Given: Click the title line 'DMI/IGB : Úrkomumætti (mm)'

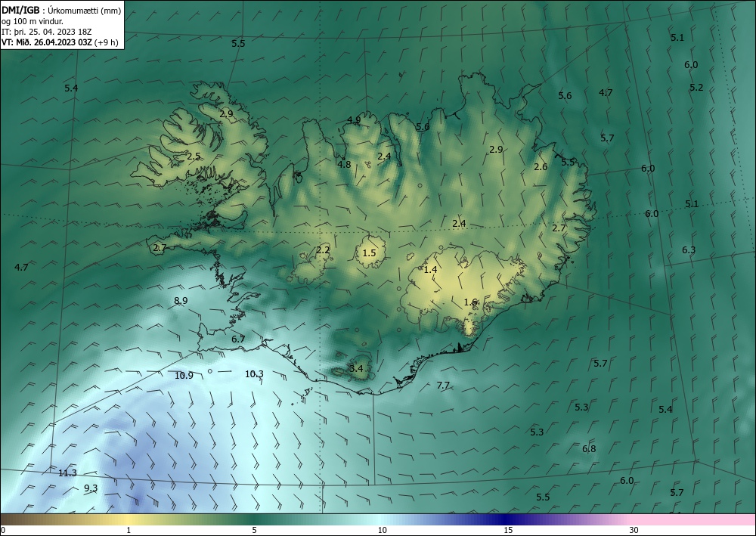Looking at the screenshot, I should tap(61, 11).
